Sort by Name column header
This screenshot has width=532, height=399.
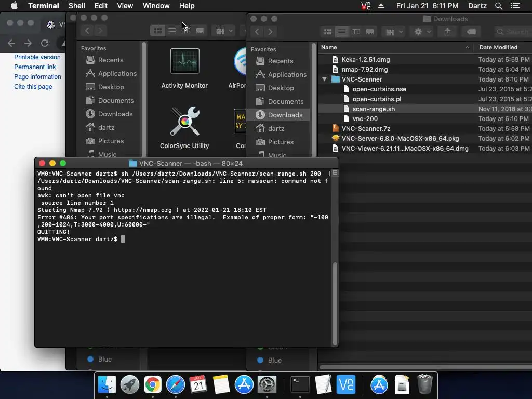pos(395,47)
